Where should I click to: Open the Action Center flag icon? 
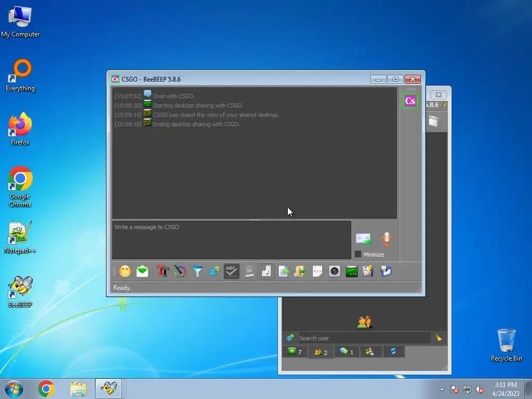coord(454,390)
